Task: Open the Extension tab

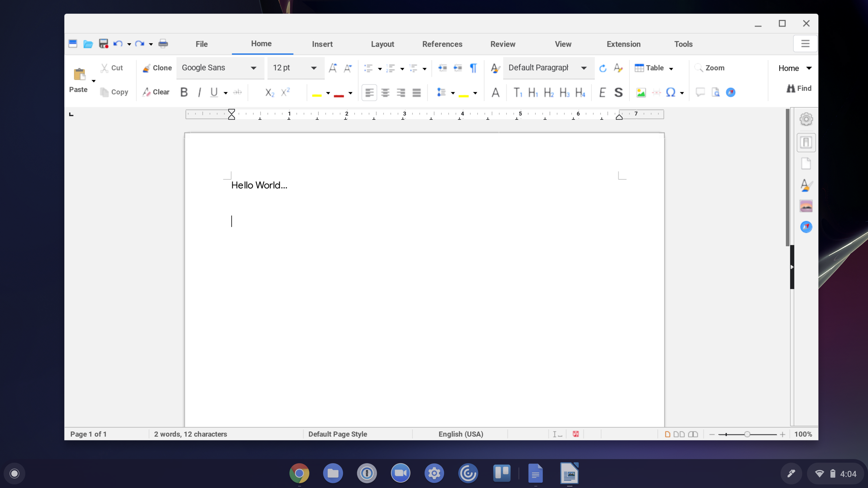Action: [623, 44]
